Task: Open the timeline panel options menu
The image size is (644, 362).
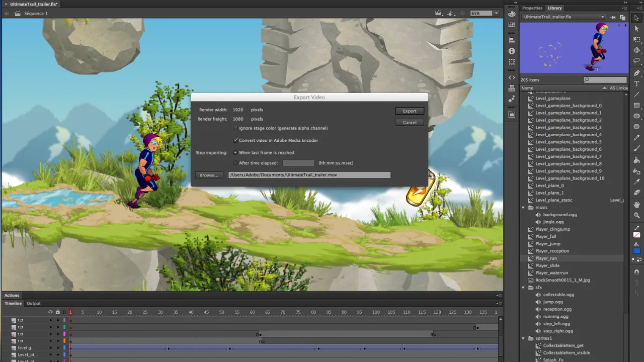Action: pos(499,304)
